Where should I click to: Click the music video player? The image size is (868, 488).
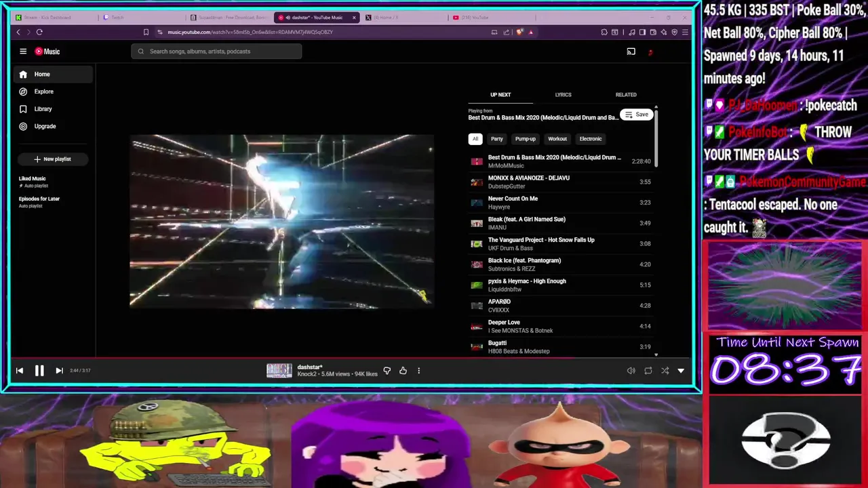tap(281, 221)
